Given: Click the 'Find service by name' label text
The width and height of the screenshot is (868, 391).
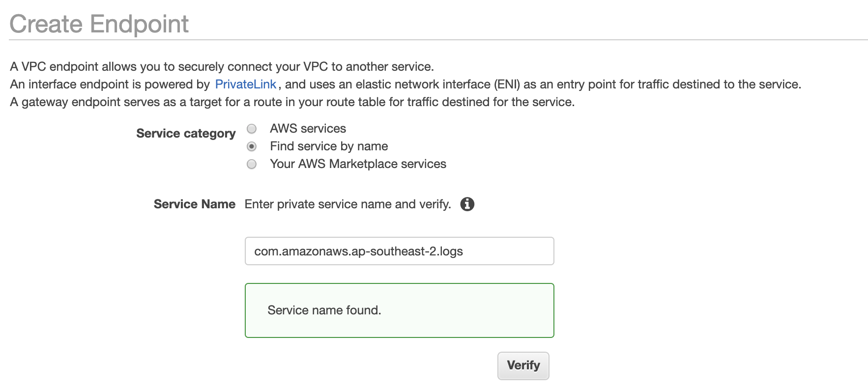Looking at the screenshot, I should [x=329, y=146].
